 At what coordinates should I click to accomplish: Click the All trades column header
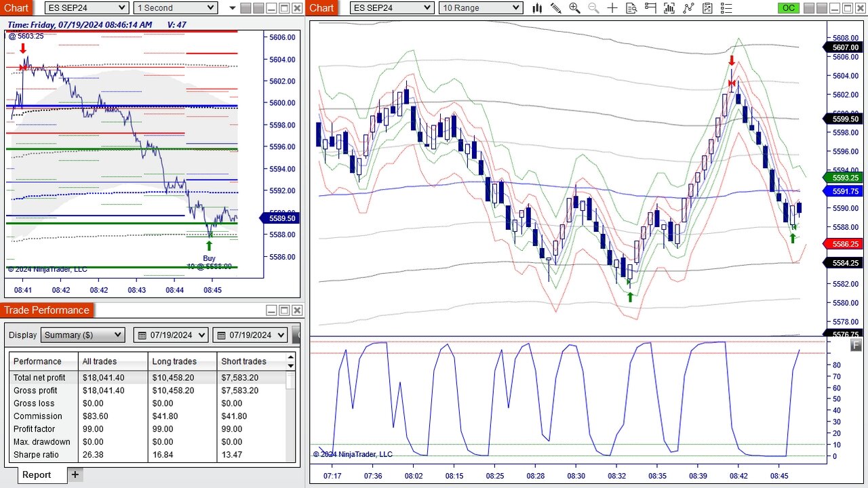pos(113,361)
